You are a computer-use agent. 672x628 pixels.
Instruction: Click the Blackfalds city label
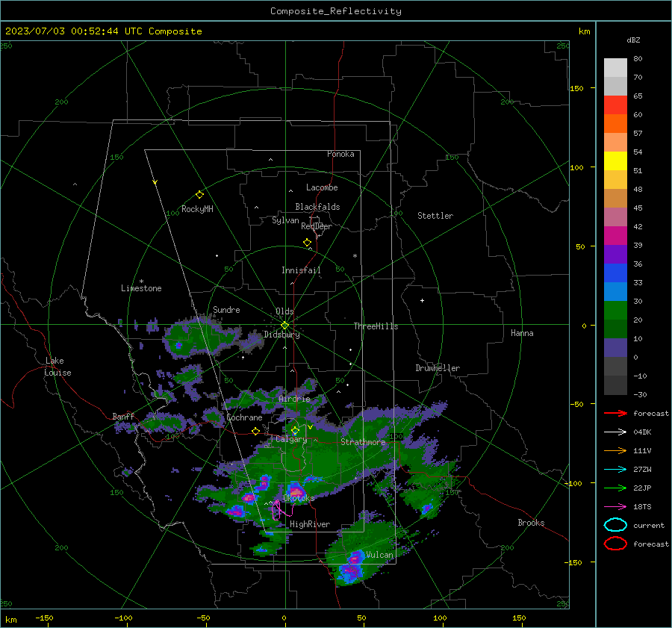[317, 207]
